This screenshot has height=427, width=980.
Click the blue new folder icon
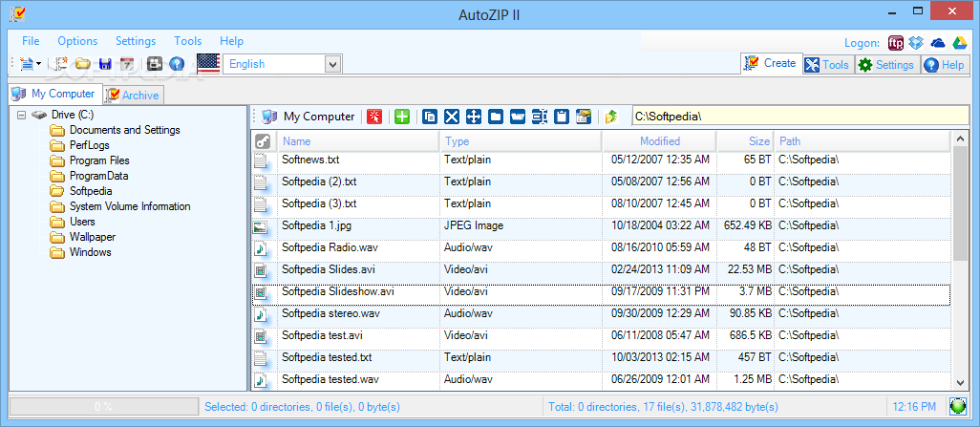coord(496,117)
